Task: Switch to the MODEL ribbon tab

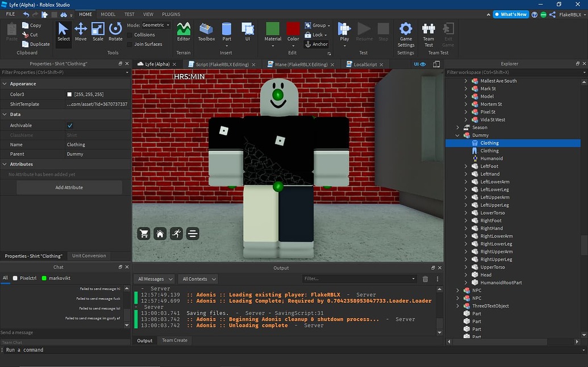Action: (108, 14)
